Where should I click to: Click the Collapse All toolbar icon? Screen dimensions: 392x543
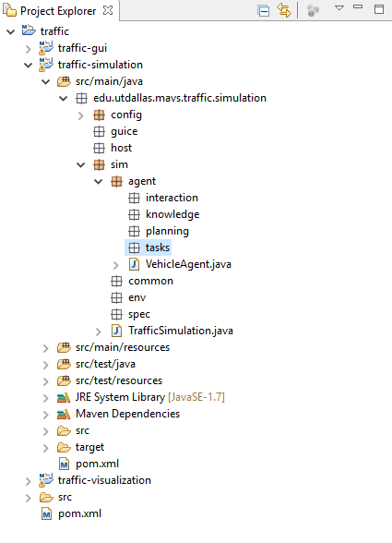(x=263, y=11)
